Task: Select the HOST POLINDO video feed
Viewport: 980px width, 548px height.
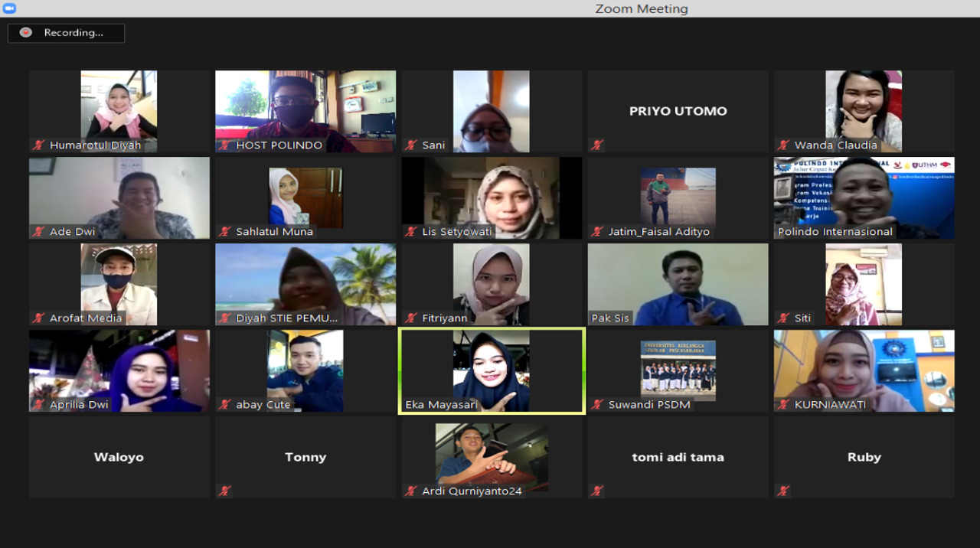Action: 305,110
